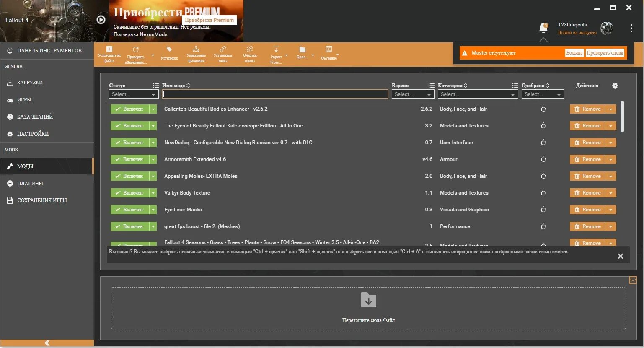The width and height of the screenshot is (644, 348).
Task: Expand Check for updates dropdown arrow
Action: coord(153,55)
